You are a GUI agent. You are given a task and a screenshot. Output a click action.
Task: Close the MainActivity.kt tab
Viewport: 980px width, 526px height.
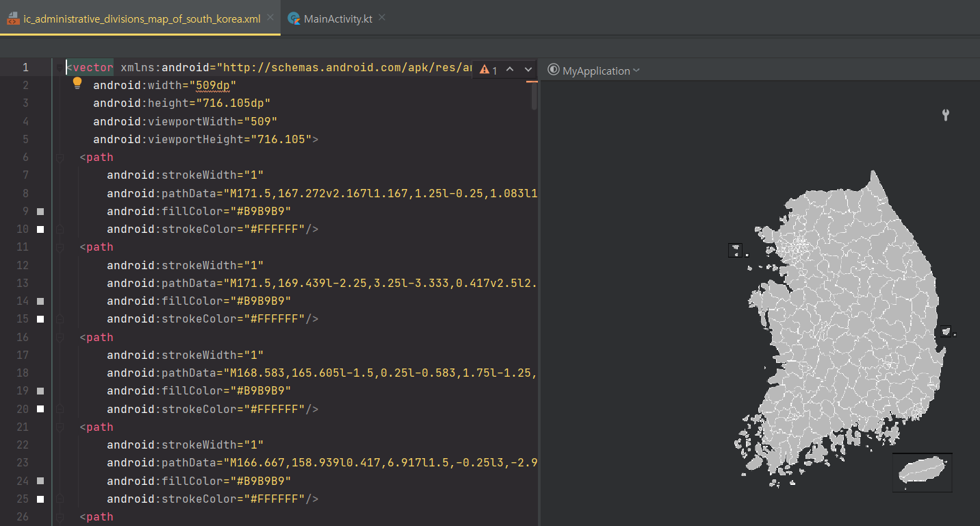(381, 18)
